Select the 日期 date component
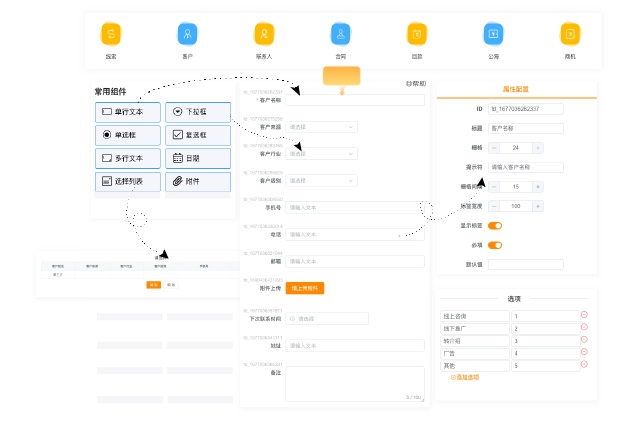Screen dimensions: 641x442 [x=197, y=158]
